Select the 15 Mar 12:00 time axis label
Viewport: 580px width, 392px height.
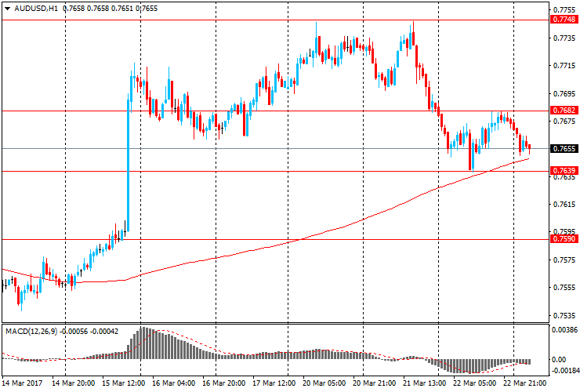pyautogui.click(x=123, y=383)
